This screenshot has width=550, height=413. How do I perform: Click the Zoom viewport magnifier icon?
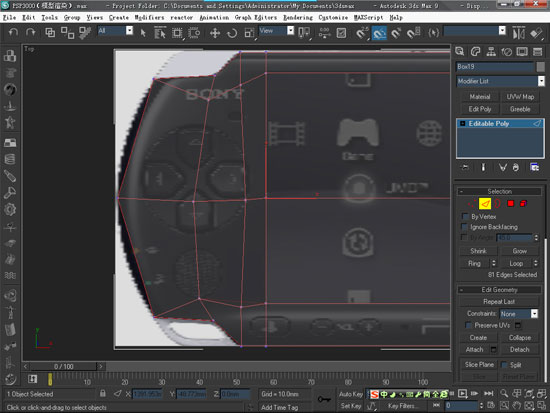tap(504, 393)
